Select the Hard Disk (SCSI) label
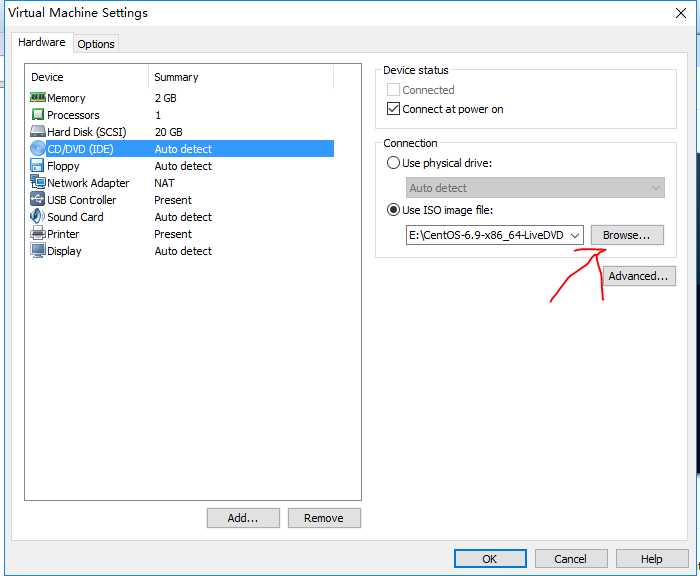Image resolution: width=700 pixels, height=576 pixels. click(87, 132)
